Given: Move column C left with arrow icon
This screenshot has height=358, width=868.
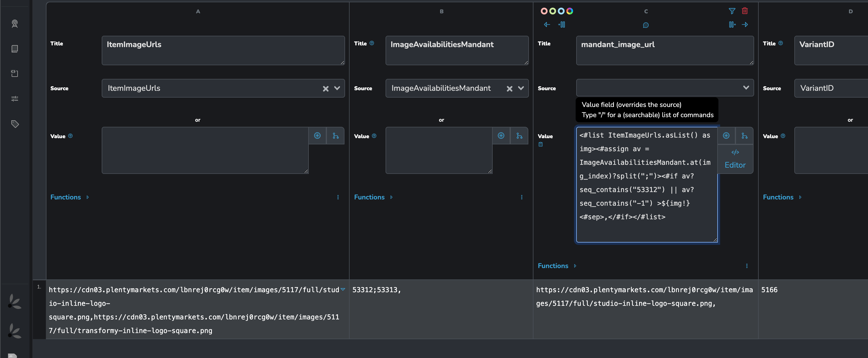Looking at the screenshot, I should tap(547, 25).
